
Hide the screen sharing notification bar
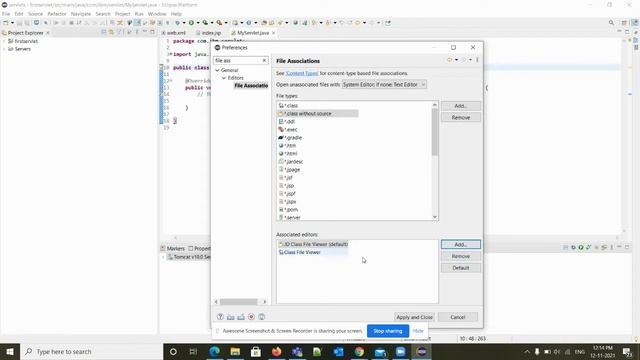click(x=418, y=331)
